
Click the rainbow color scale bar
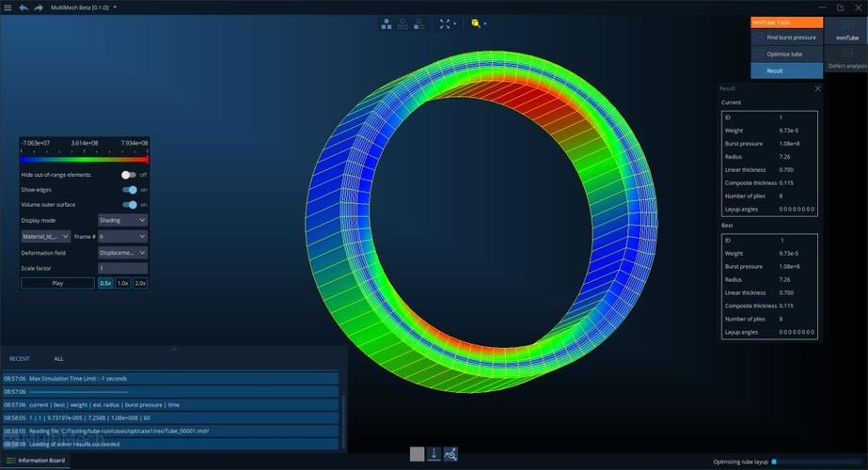pyautogui.click(x=84, y=159)
